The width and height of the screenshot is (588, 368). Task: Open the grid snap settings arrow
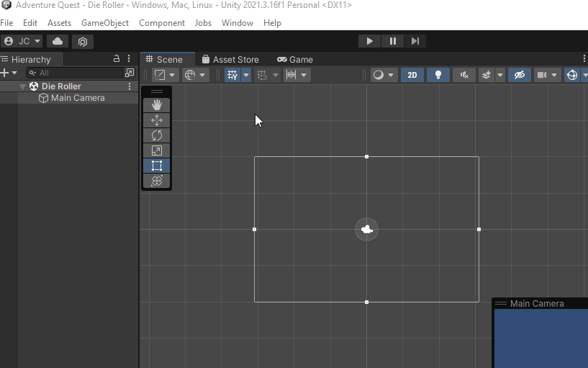[275, 75]
